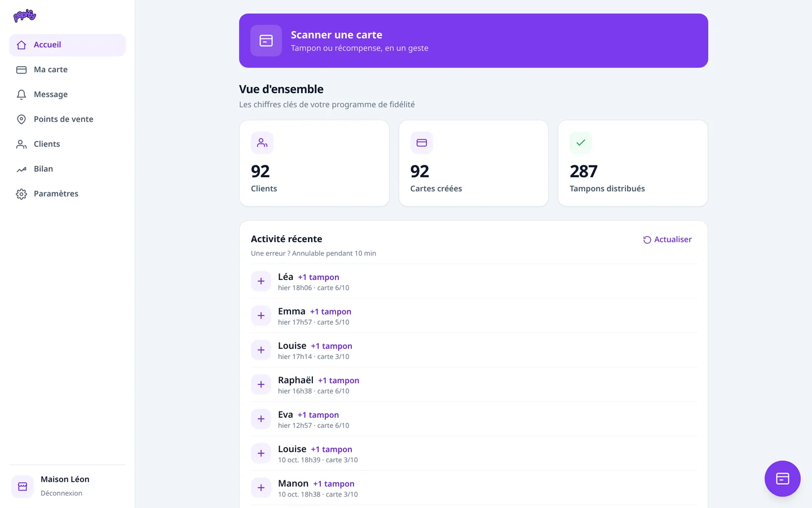Viewport: 812px width, 508px height.
Task: Open the Clients section
Action: point(68,144)
